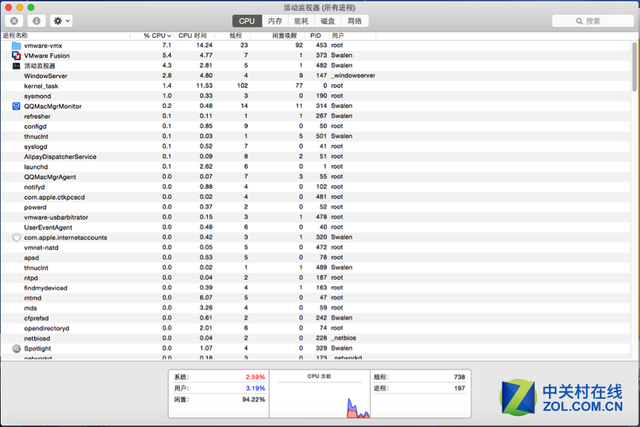Viewport: 640px width, 427px height.
Task: Open the gear actions dropdown menu
Action: 61,21
